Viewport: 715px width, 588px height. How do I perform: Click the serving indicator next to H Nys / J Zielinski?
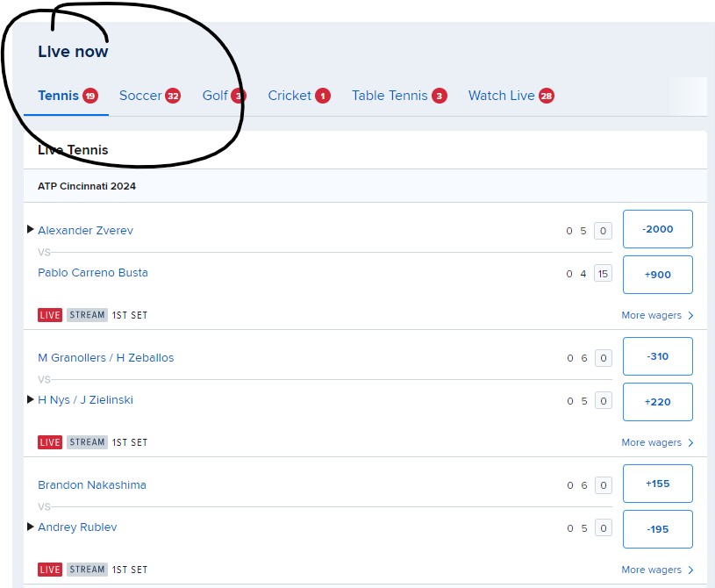(x=30, y=399)
